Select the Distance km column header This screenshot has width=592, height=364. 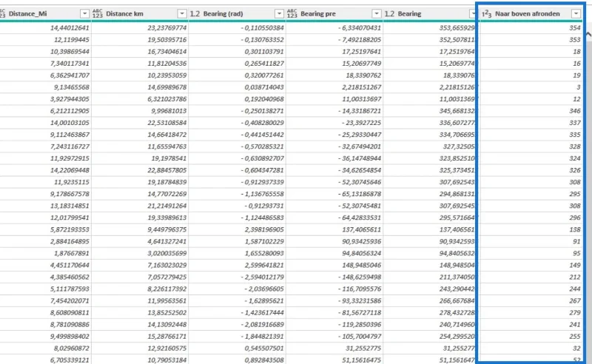coord(124,13)
